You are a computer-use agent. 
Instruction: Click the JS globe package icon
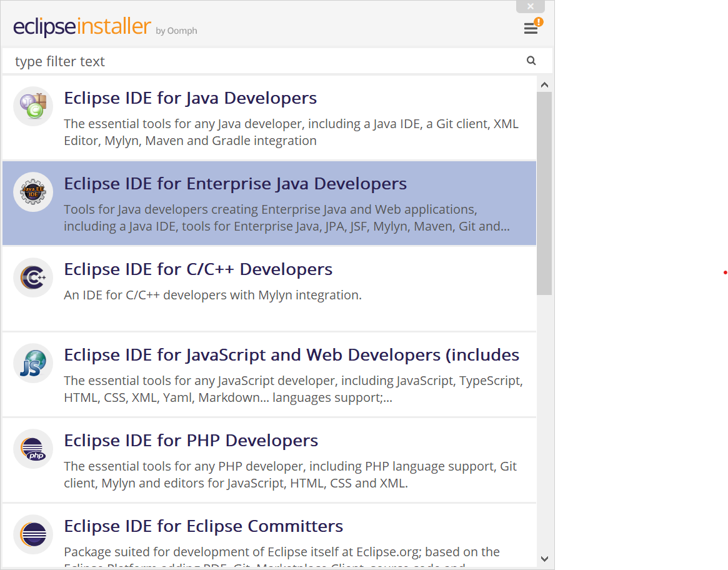coord(33,362)
